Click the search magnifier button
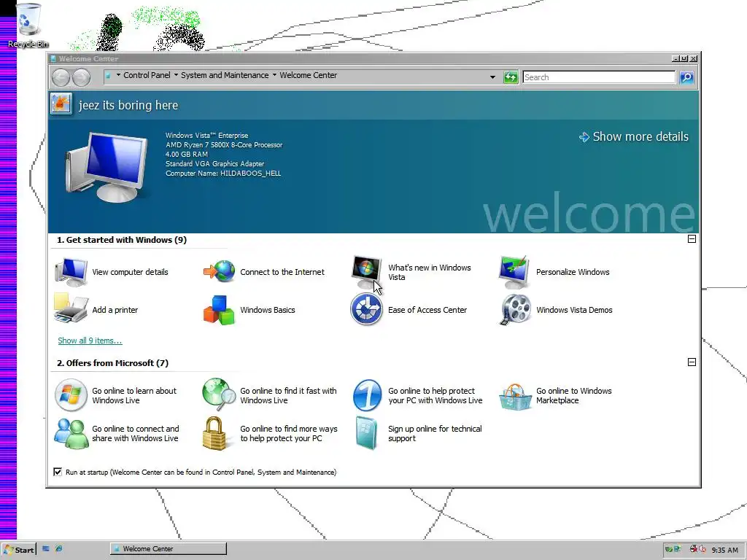The height and width of the screenshot is (560, 747). tap(686, 77)
